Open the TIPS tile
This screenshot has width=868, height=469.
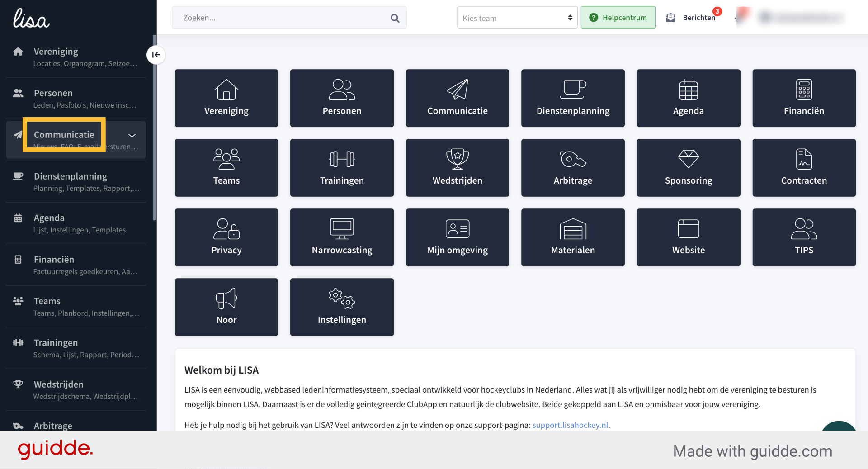(804, 237)
